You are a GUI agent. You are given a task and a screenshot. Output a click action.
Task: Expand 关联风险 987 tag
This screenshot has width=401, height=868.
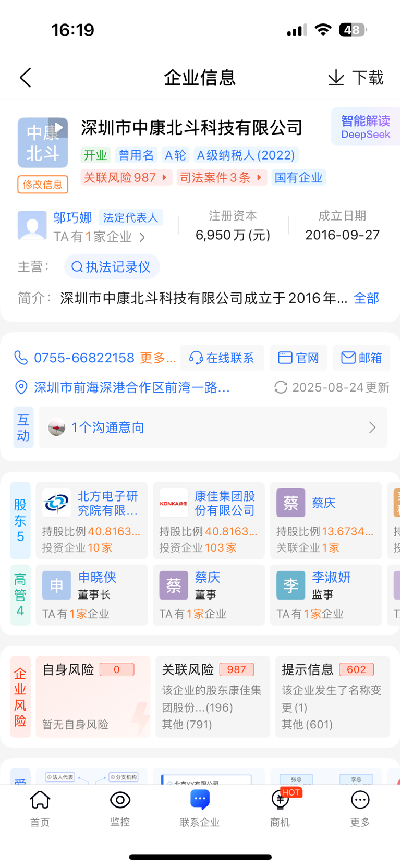point(126,178)
